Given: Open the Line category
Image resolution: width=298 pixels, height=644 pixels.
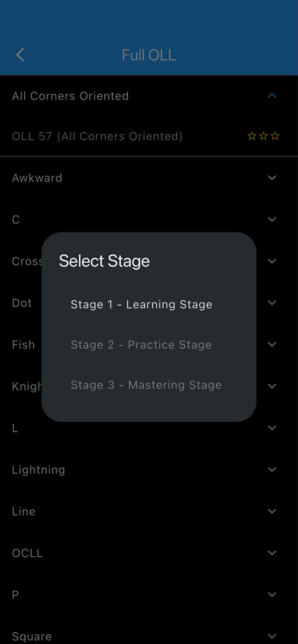Looking at the screenshot, I should point(272,511).
